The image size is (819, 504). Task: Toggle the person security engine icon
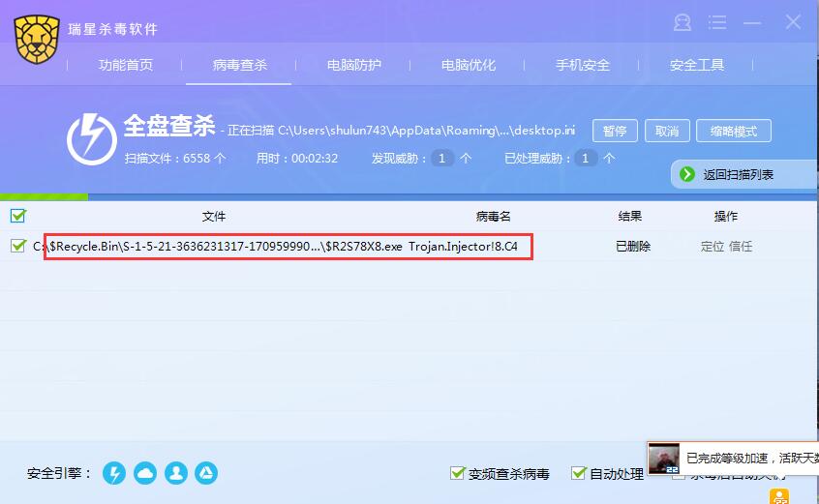176,473
